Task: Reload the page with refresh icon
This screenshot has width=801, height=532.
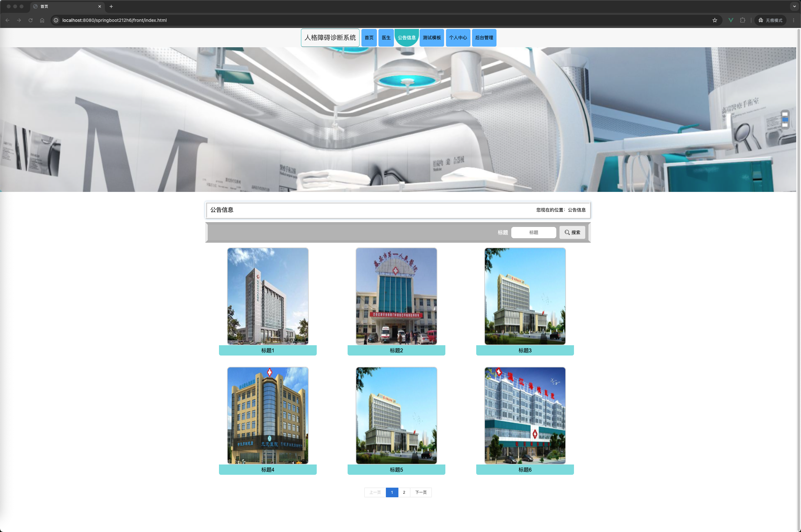Action: [31, 20]
